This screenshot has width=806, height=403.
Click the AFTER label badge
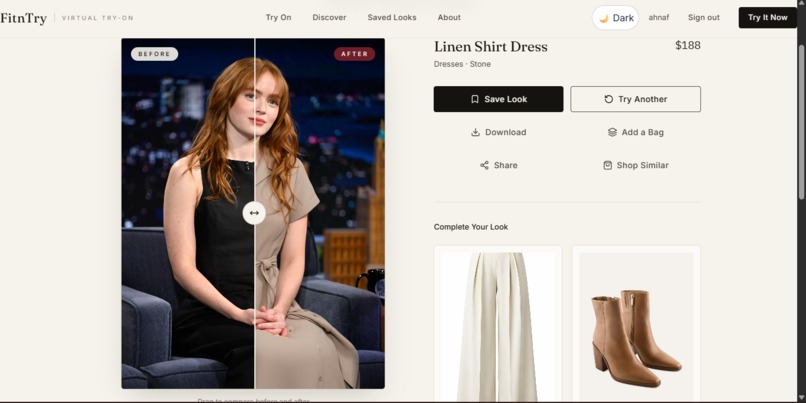(x=355, y=54)
